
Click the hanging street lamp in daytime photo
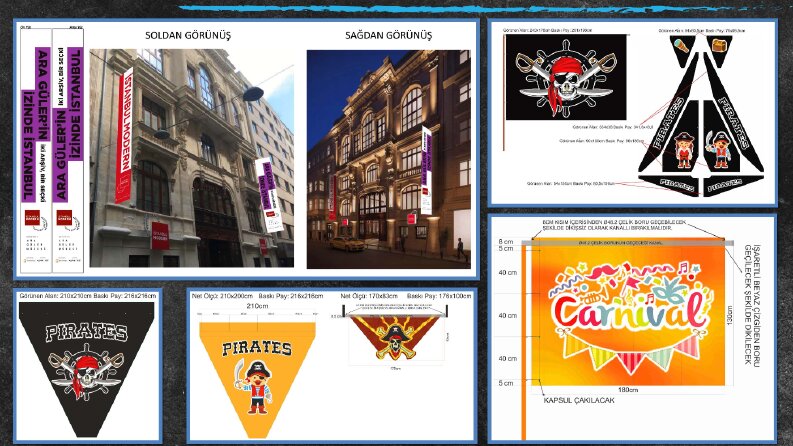tap(253, 94)
